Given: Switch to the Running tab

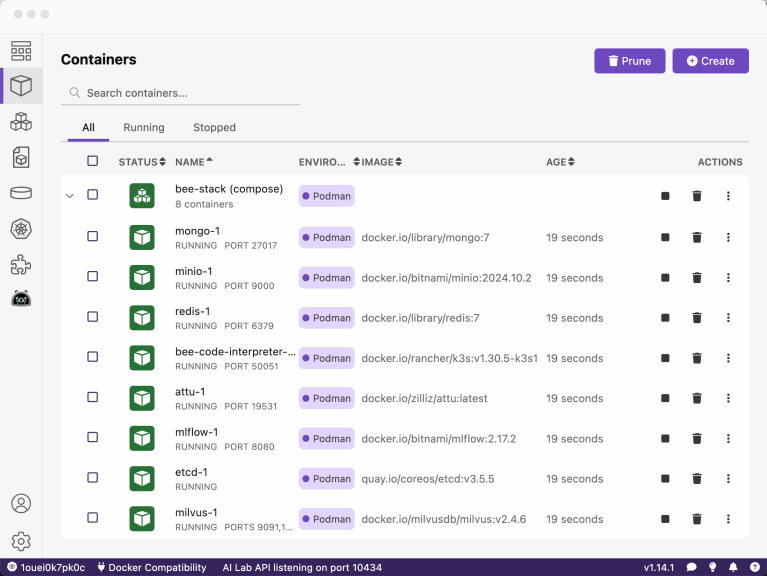Looking at the screenshot, I should (144, 128).
